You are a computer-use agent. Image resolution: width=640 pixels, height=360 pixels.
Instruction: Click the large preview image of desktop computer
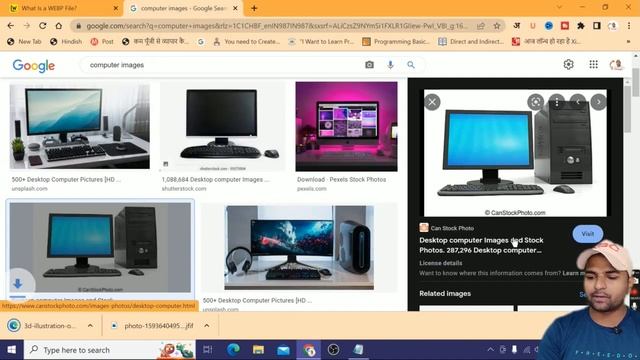(x=516, y=153)
